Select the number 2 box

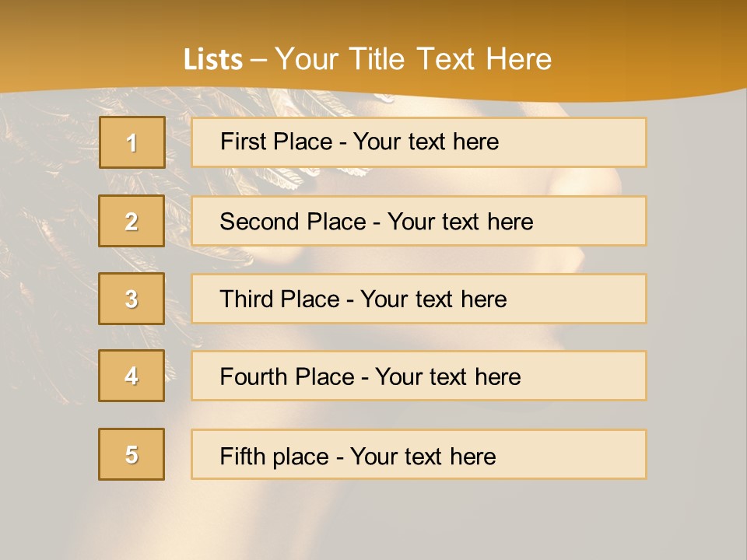coord(132,221)
